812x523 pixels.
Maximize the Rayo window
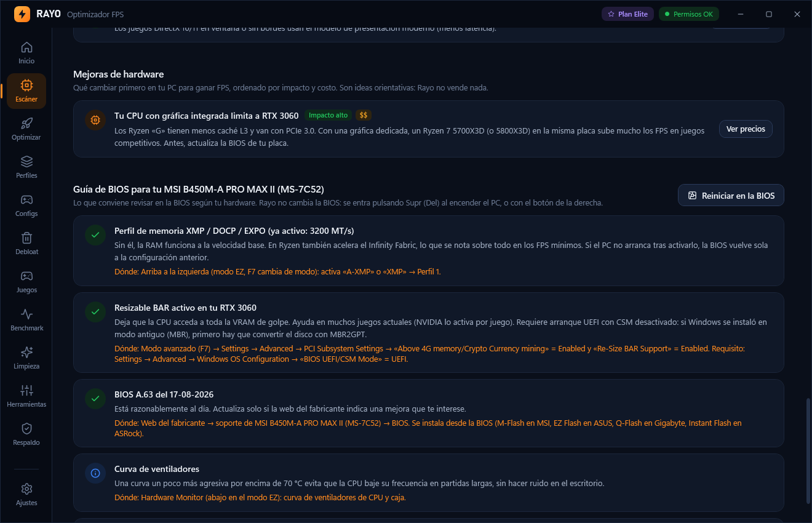769,14
